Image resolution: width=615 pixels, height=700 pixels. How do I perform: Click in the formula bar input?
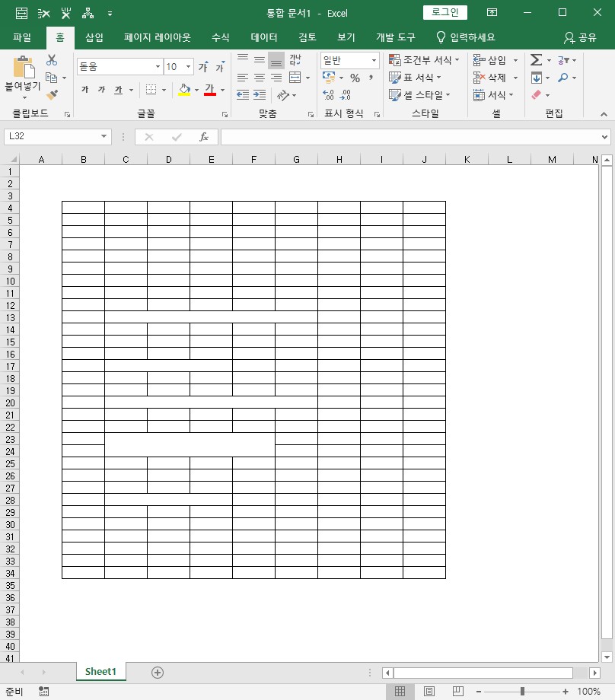tap(410, 137)
